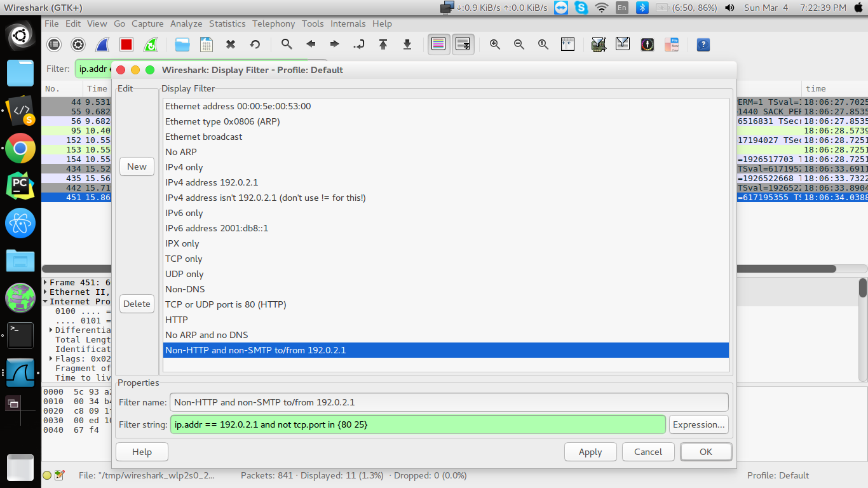Reload the capture file

pyautogui.click(x=255, y=44)
